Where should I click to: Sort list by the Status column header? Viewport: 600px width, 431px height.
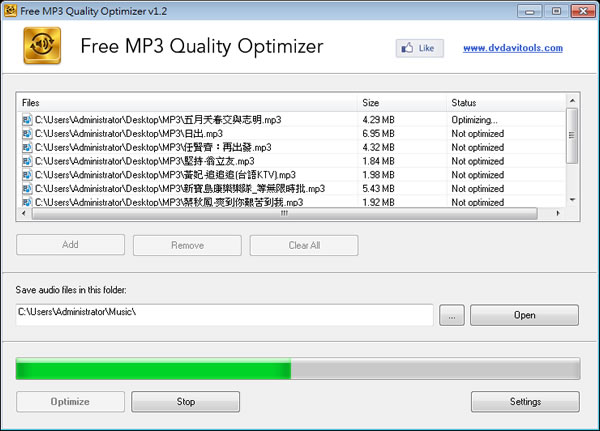click(x=505, y=103)
